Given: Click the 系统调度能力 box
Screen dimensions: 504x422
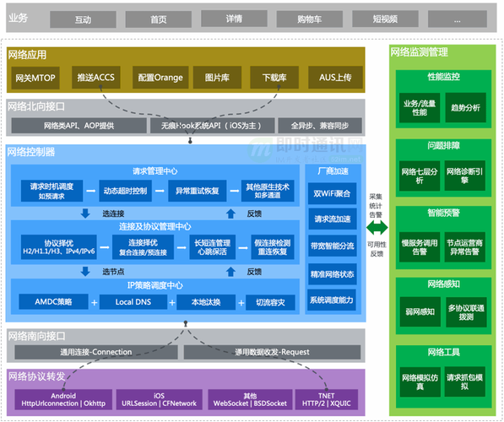Looking at the screenshot, I should 332,300.
